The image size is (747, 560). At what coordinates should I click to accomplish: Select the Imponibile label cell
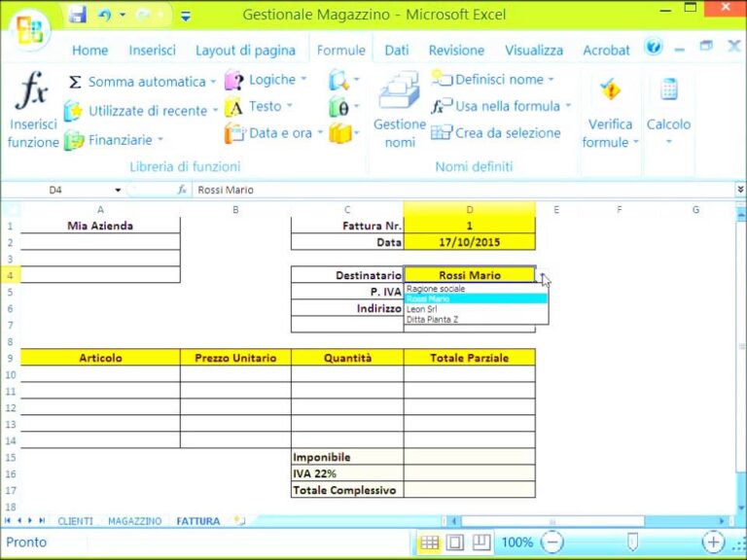[x=347, y=457]
